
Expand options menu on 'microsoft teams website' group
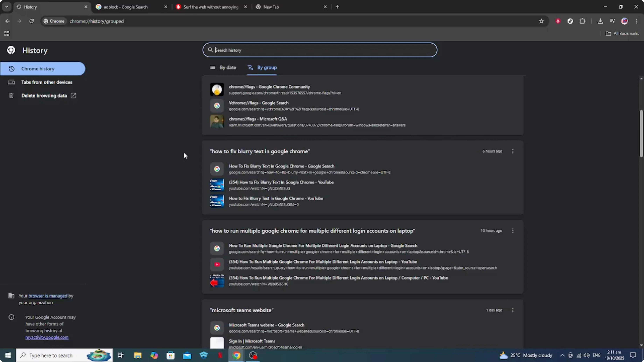[x=513, y=310]
